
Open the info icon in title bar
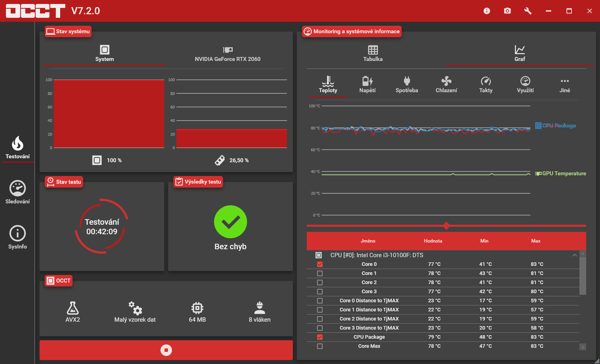[x=487, y=11]
